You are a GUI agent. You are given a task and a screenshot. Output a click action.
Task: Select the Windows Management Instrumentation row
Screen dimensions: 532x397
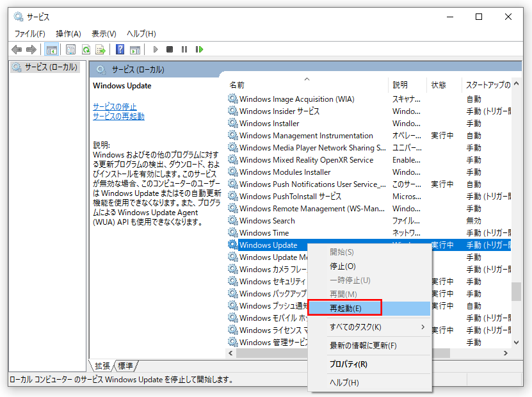click(369, 135)
